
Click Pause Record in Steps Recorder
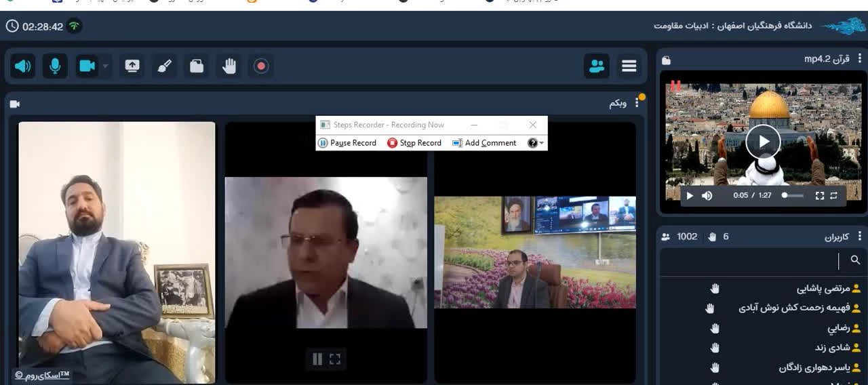(x=347, y=143)
